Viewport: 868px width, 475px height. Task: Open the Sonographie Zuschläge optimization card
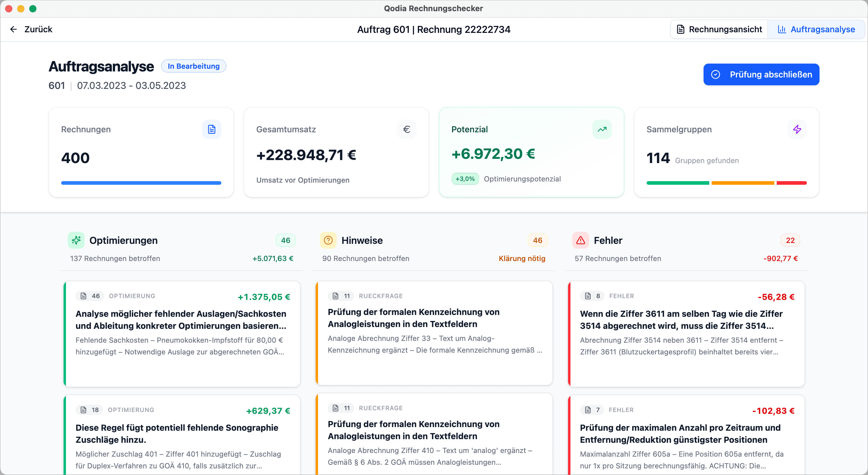pyautogui.click(x=182, y=435)
